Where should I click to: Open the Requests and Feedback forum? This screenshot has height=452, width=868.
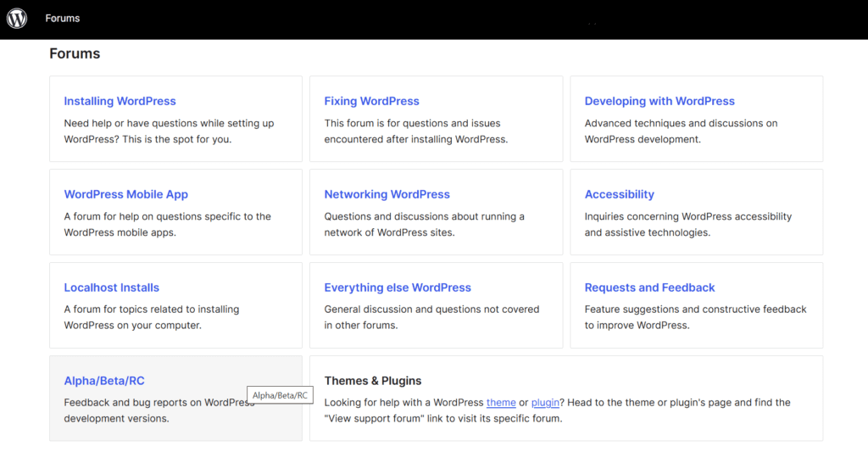649,287
